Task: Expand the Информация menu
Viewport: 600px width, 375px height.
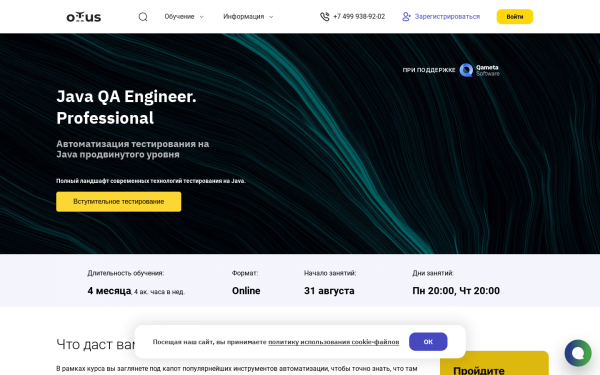Action: tap(248, 17)
